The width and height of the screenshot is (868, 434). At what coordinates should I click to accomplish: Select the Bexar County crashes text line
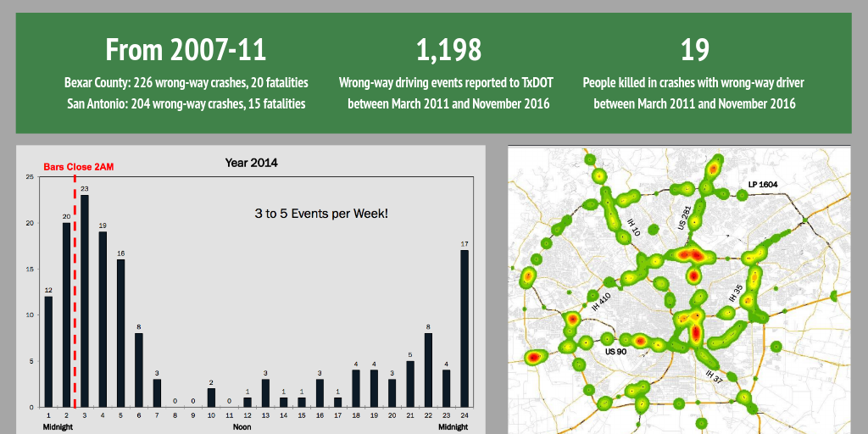coord(186,83)
